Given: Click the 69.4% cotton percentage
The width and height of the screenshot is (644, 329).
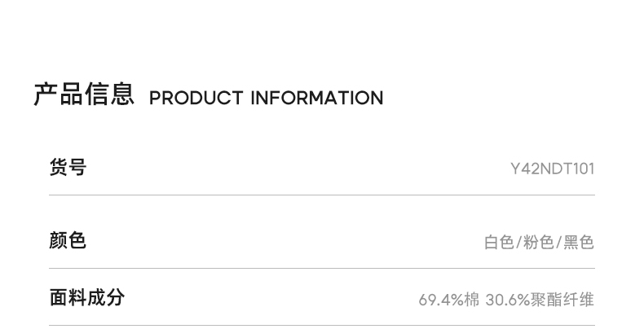Looking at the screenshot, I should [441, 300].
